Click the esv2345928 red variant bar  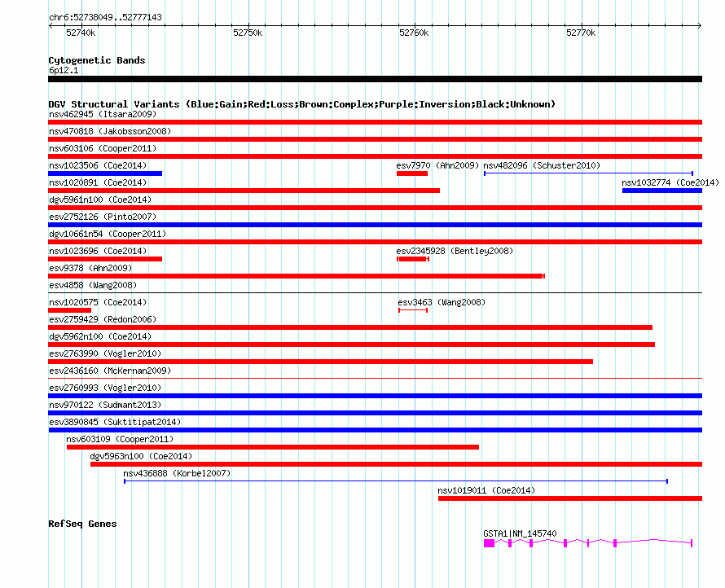413,259
